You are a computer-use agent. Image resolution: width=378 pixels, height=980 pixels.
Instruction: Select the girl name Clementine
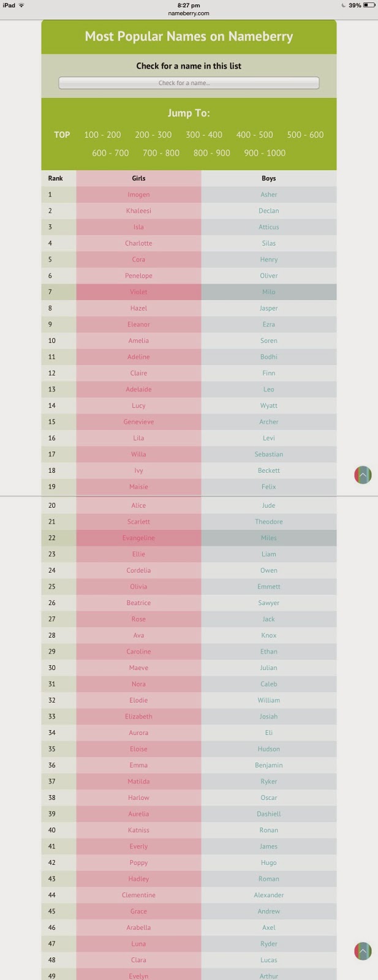pos(138,895)
